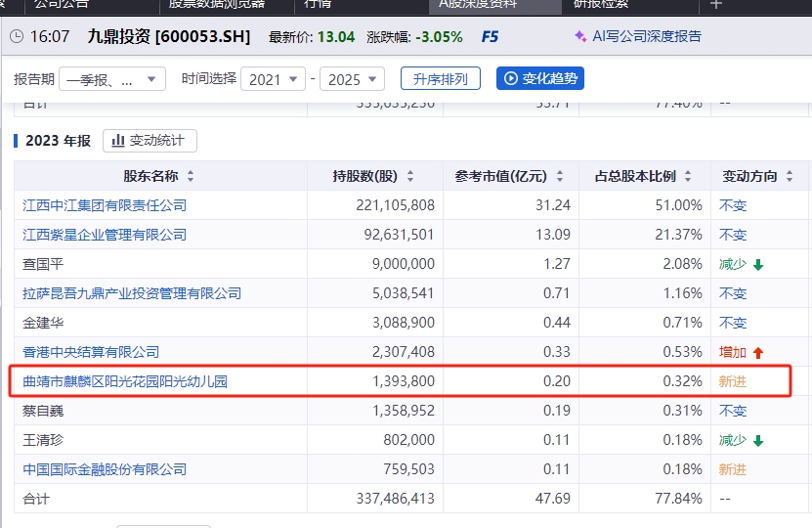This screenshot has width=812, height=528.
Task: Open 曲靖市麒麟区阳光花园阳光幼儿园 shareholder link
Action: click(x=125, y=381)
